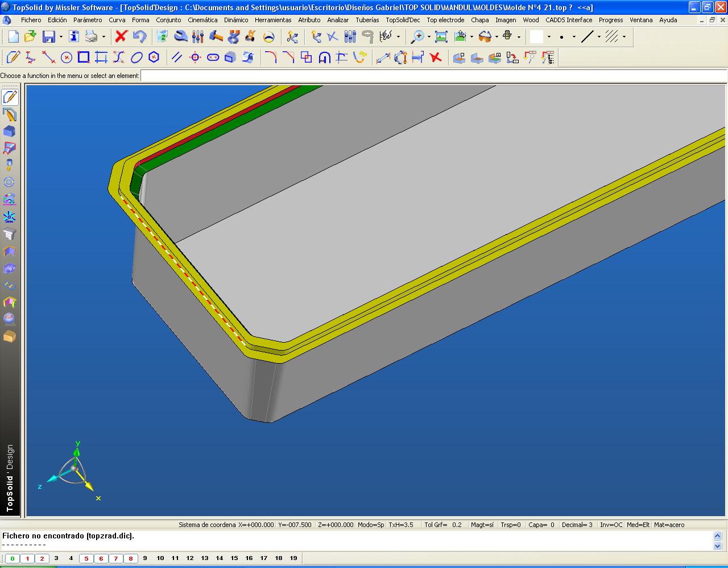This screenshot has width=728, height=568.
Task: Expand the zoom magnifier dropdown arrow
Action: [428, 37]
